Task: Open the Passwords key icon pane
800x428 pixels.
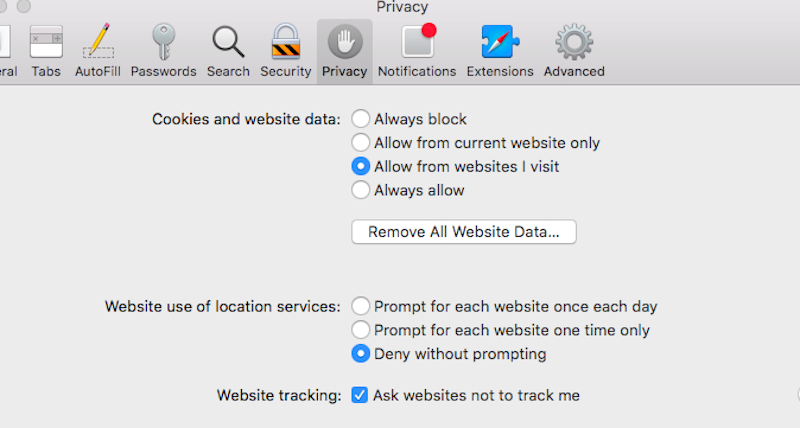Action: pyautogui.click(x=163, y=50)
